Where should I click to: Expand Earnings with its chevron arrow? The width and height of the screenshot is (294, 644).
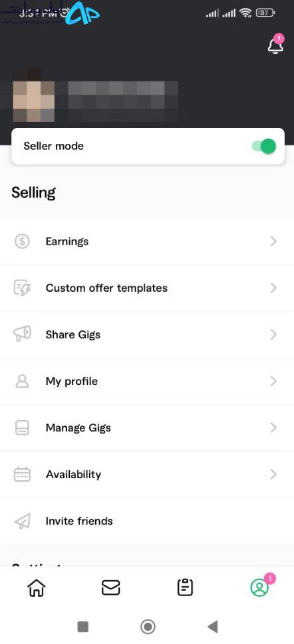tap(273, 242)
